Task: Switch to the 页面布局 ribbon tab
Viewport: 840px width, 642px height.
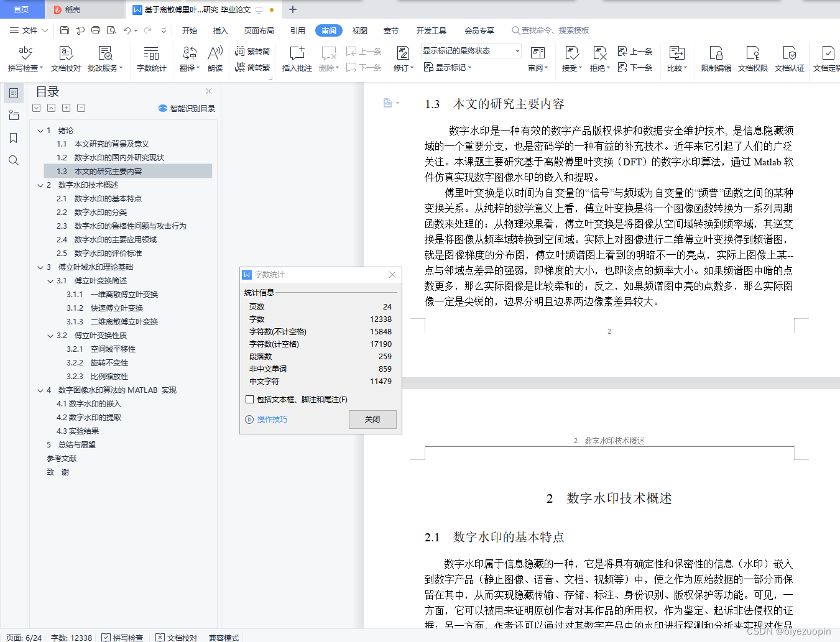Action: (259, 30)
